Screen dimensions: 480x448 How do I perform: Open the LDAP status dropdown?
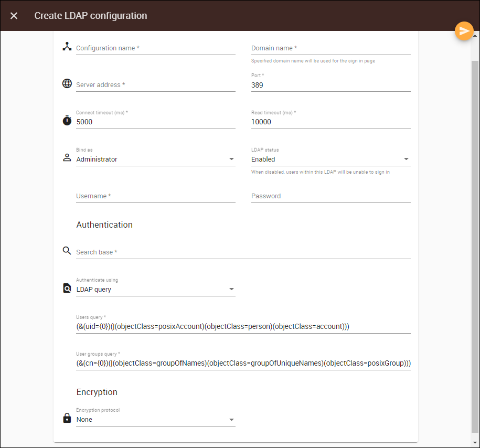click(330, 159)
